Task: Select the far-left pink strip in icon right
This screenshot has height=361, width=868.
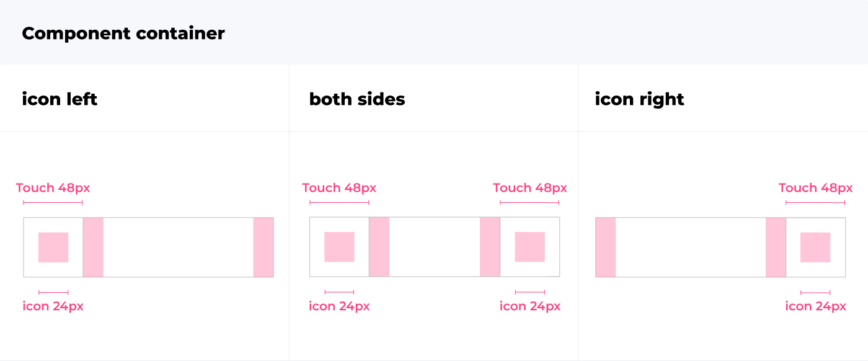Action: point(606,247)
